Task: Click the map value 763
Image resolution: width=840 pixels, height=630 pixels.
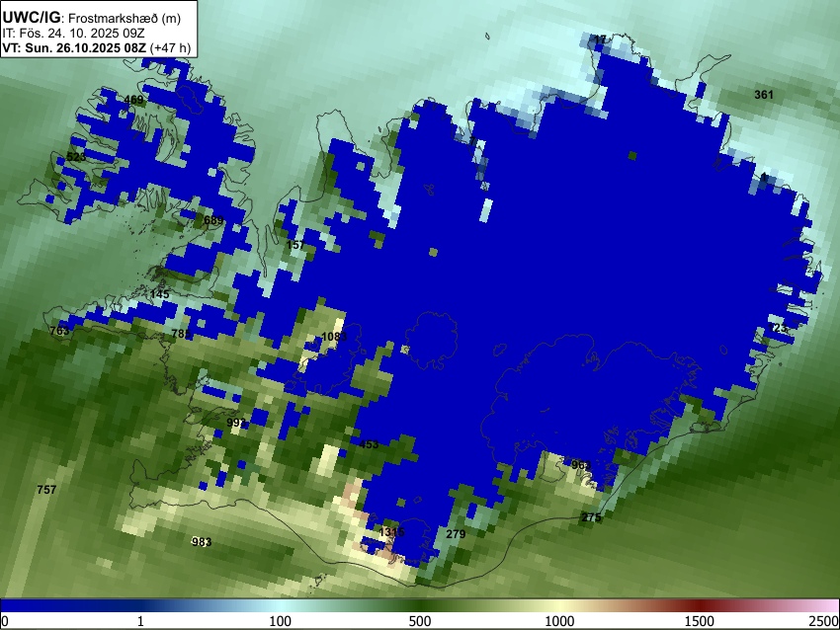Action: (x=59, y=331)
